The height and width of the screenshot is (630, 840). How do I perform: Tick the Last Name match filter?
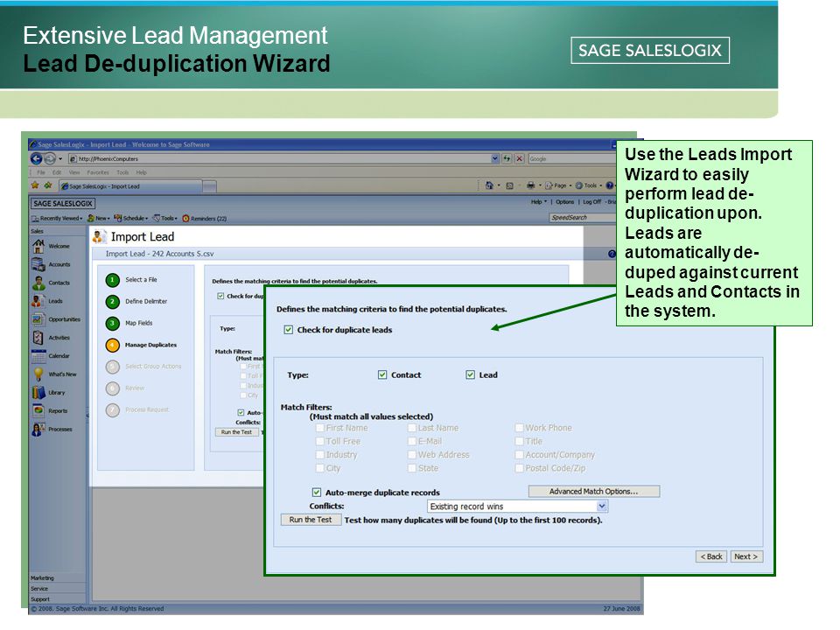click(x=412, y=428)
